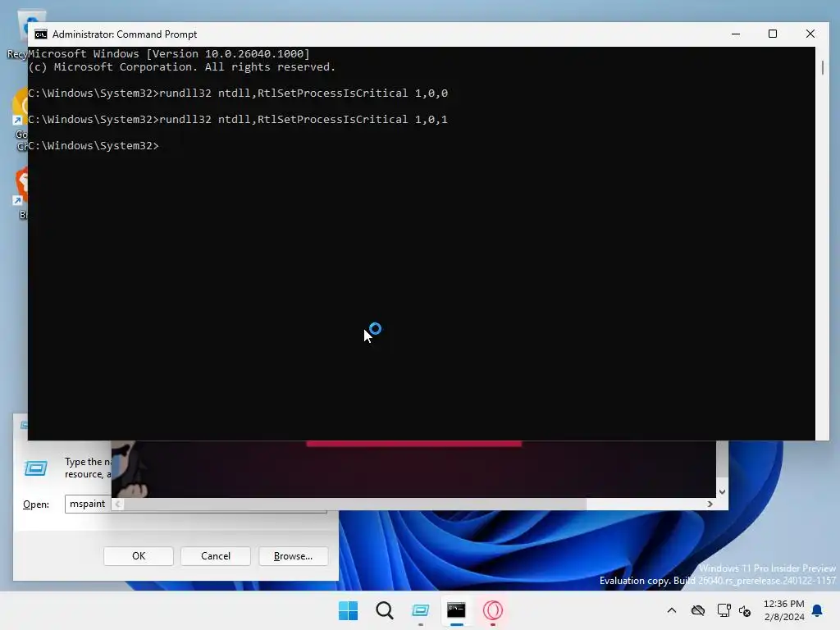Click the Run dialog monitor icon
This screenshot has height=630, width=840.
tap(36, 468)
